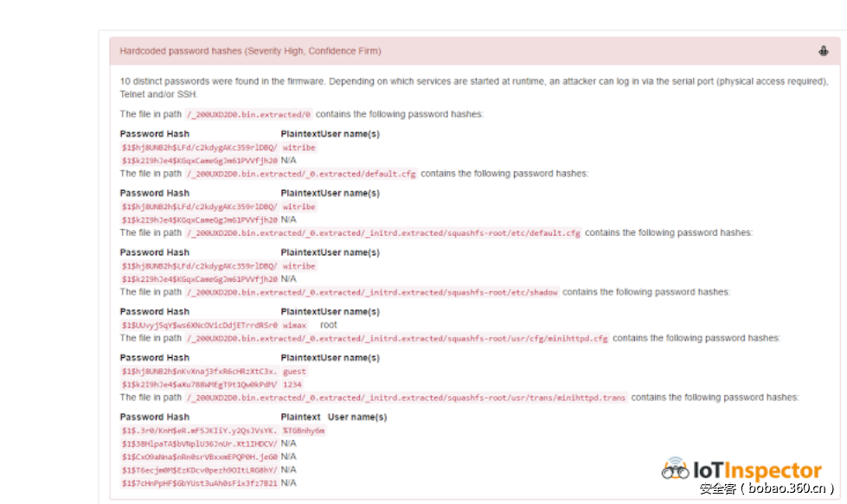847x504 pixels.
Task: Click the bug icon in the alert header
Action: coord(822,50)
